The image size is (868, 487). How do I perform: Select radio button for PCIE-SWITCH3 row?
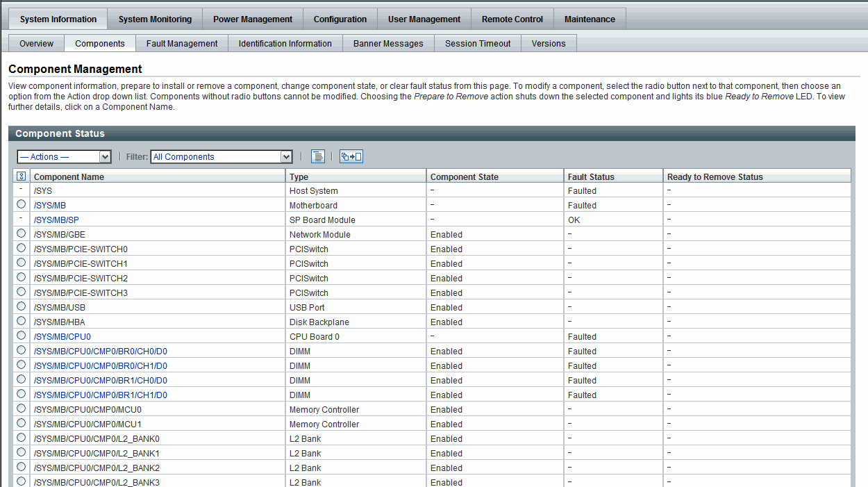[21, 292]
